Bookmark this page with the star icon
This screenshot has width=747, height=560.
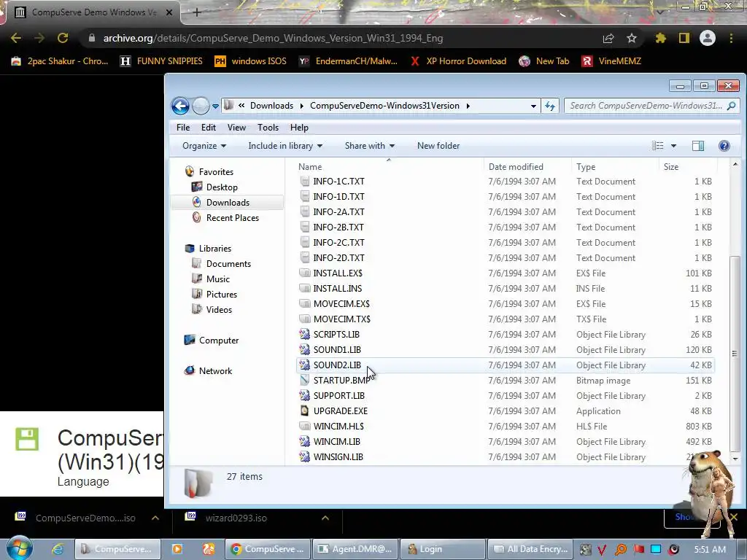click(632, 38)
